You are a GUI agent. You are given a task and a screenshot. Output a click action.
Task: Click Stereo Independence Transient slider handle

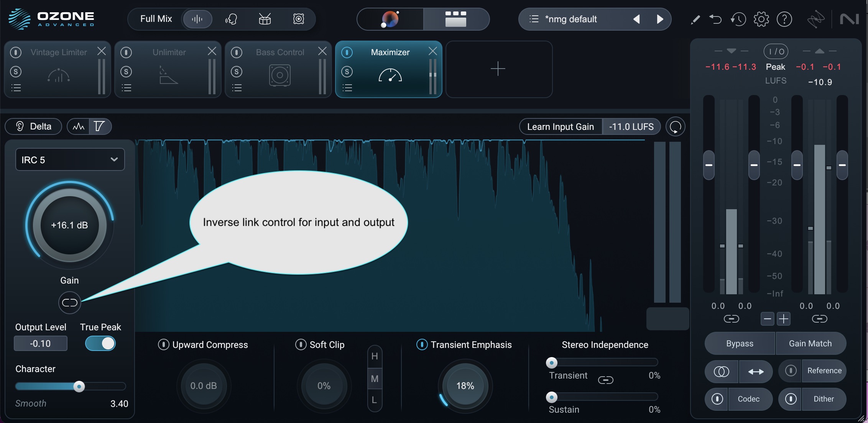(552, 362)
